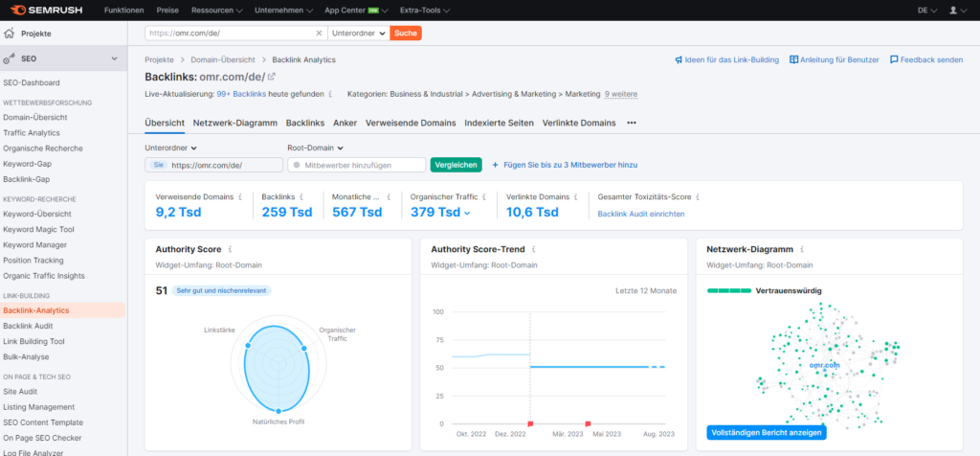Click the speech bubble Feedback senden icon
Screen dimensions: 980x456
pyautogui.click(x=894, y=59)
